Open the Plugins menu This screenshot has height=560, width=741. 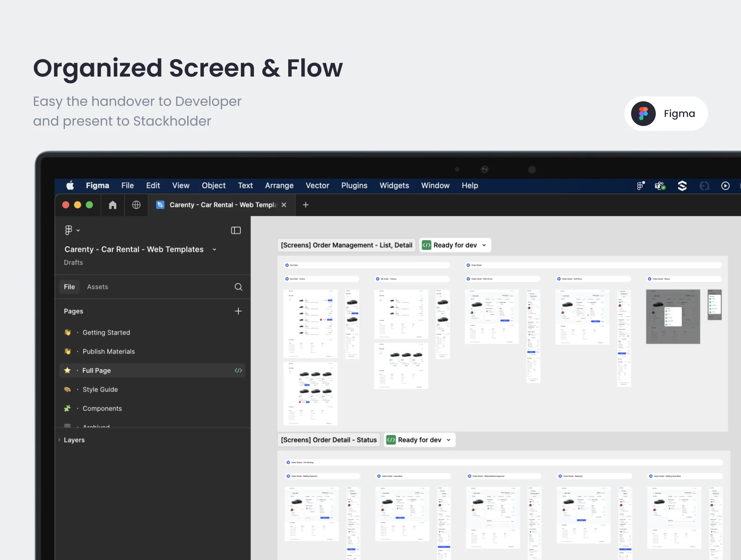tap(354, 186)
